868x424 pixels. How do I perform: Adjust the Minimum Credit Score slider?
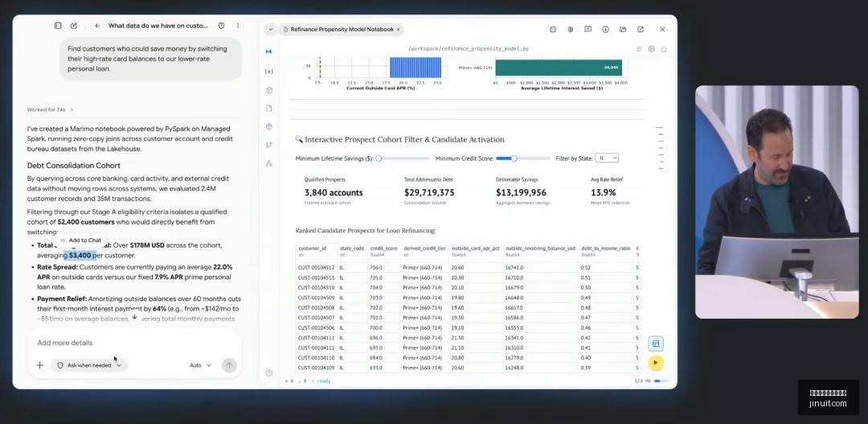514,158
